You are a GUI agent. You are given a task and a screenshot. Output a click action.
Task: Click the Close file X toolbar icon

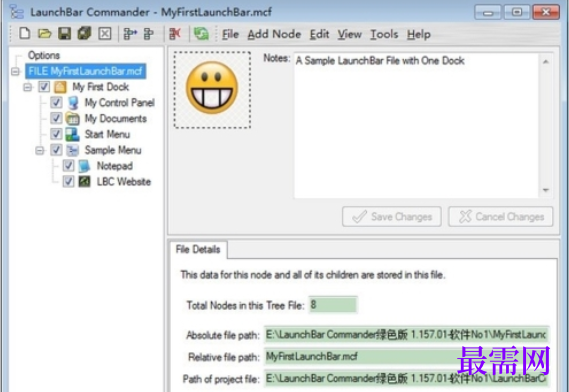click(x=105, y=34)
